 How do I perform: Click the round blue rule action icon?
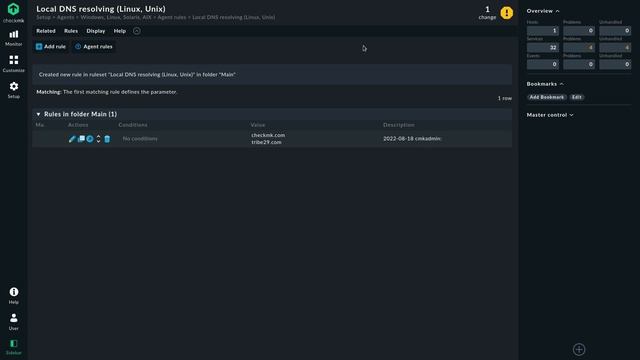point(90,139)
